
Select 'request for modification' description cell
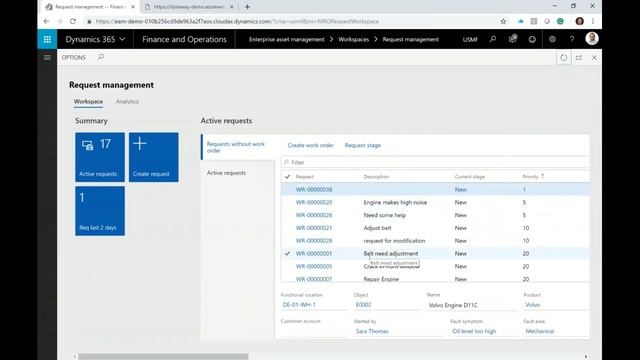394,241
